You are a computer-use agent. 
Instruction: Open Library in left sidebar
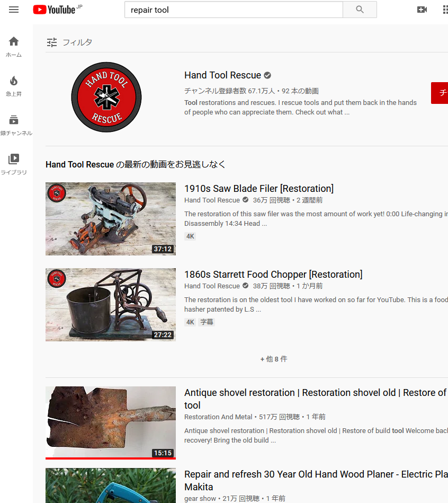pyautogui.click(x=14, y=164)
